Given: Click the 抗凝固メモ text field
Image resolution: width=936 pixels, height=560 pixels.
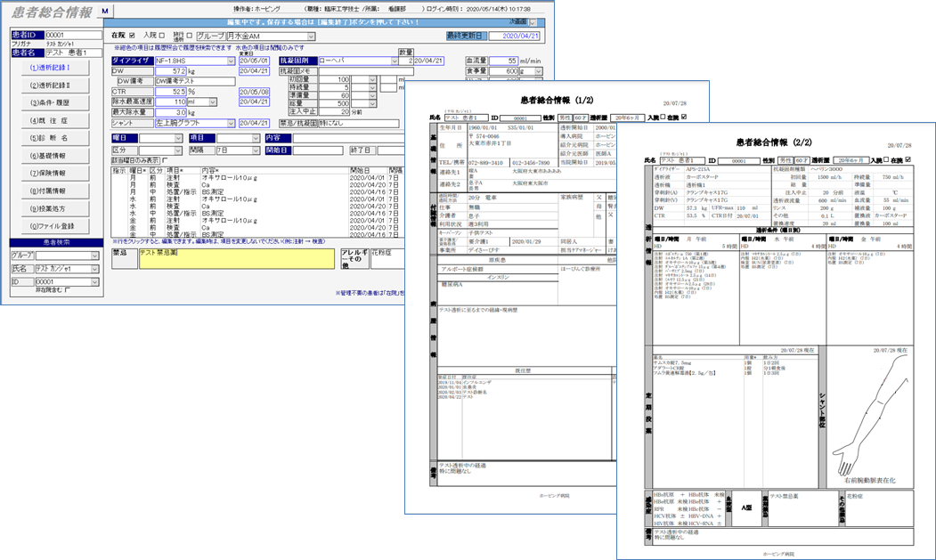Looking at the screenshot, I should [366, 71].
